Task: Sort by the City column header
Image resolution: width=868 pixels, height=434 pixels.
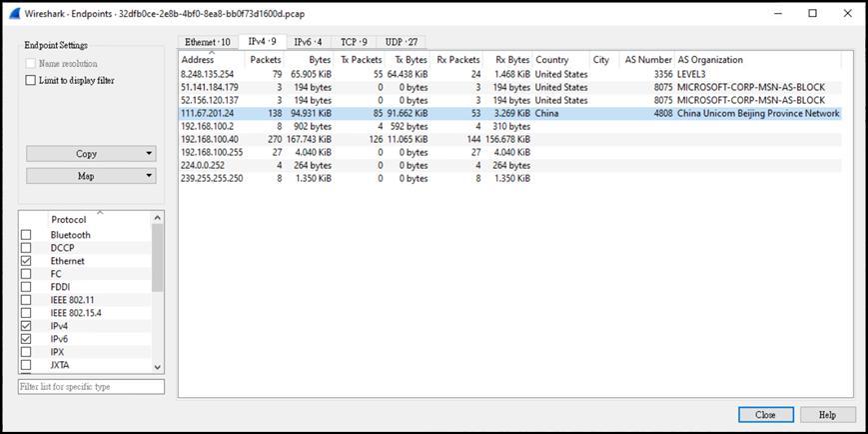Action: [x=604, y=59]
